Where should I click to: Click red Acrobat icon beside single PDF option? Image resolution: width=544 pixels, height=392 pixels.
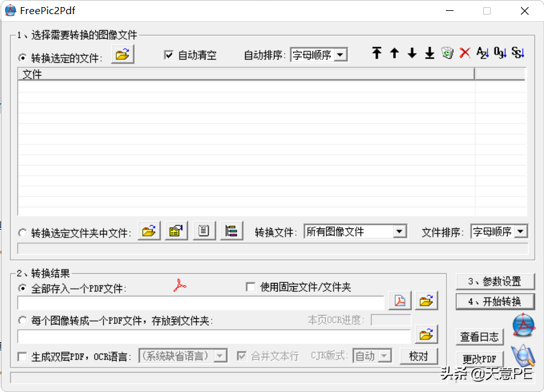point(180,286)
